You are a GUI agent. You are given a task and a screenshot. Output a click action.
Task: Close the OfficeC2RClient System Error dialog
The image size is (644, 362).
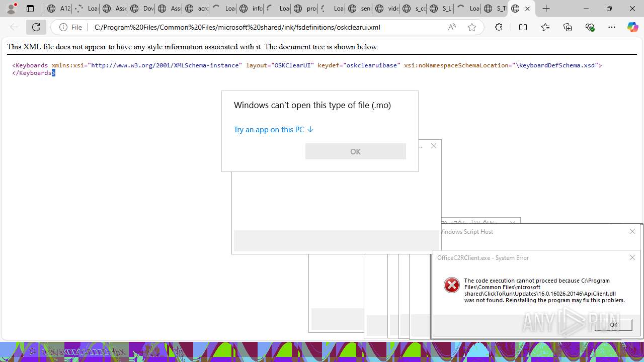(x=632, y=257)
